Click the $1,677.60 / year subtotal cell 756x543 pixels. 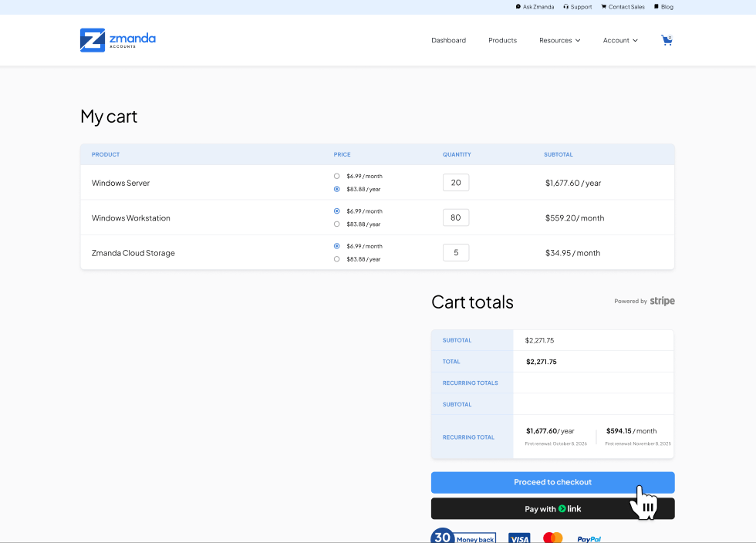point(572,184)
